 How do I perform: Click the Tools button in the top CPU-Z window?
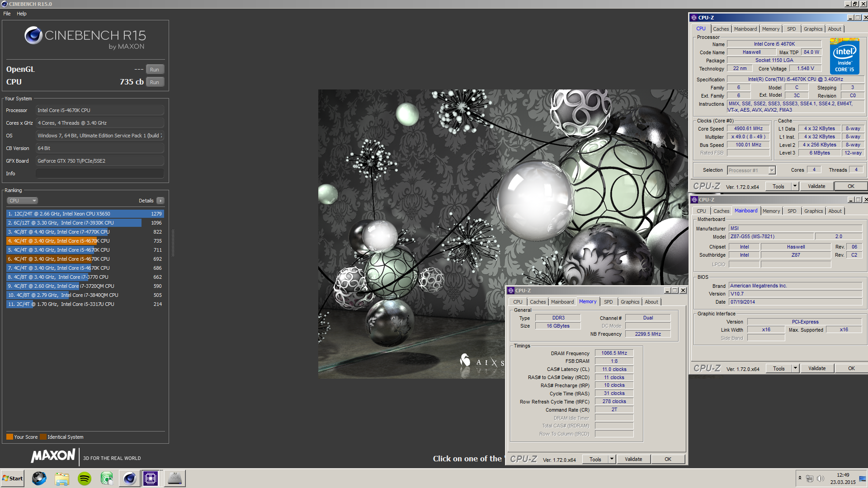tap(778, 186)
